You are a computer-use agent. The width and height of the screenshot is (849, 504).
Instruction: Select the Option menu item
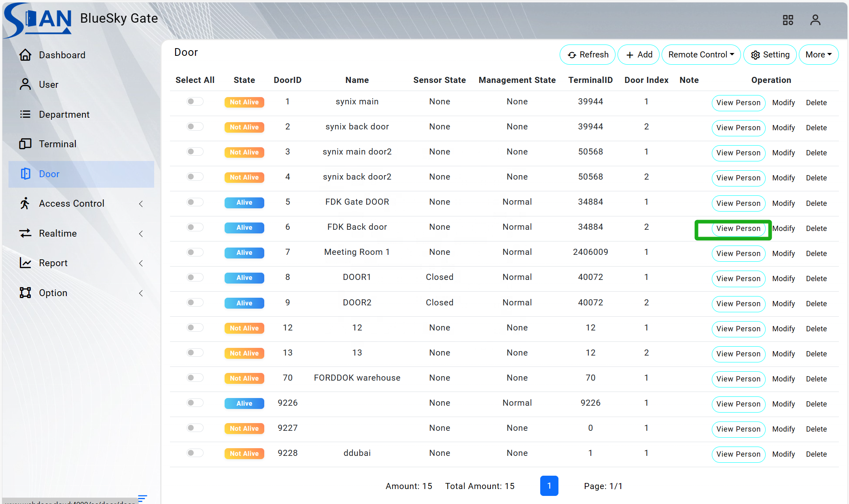click(53, 292)
